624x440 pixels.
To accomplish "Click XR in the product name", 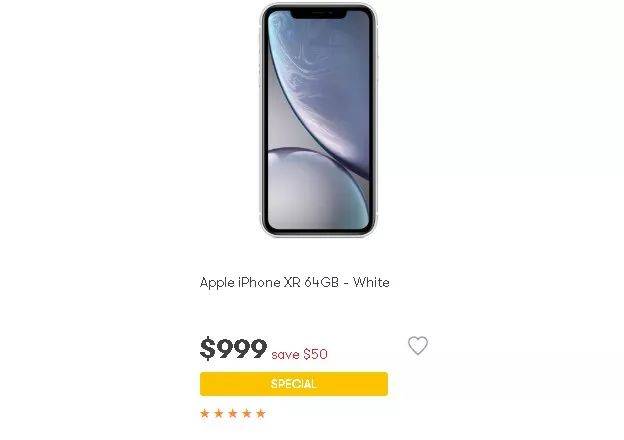I will tap(292, 282).
